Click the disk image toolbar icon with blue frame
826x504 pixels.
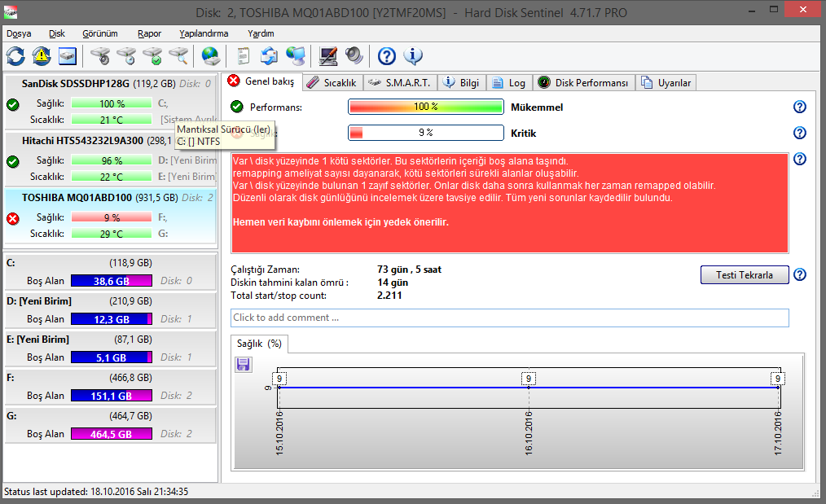click(68, 56)
